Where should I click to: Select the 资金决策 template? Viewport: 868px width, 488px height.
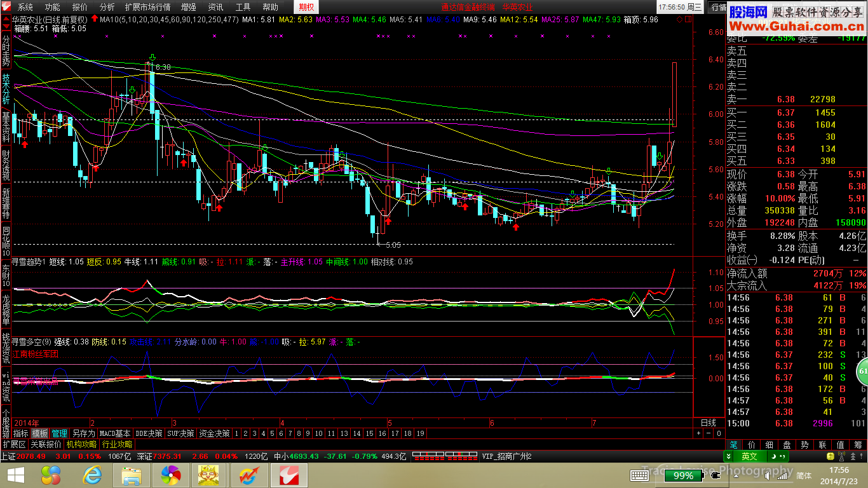[x=214, y=433]
